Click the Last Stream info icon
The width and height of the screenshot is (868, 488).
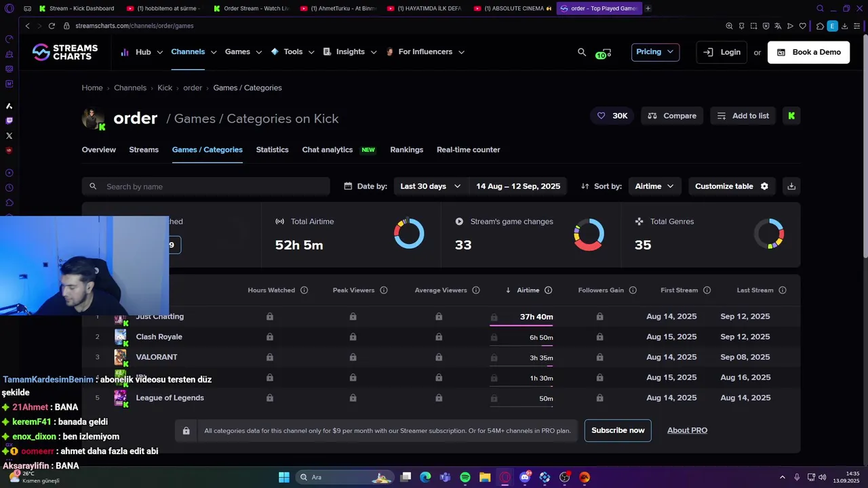[x=783, y=290]
